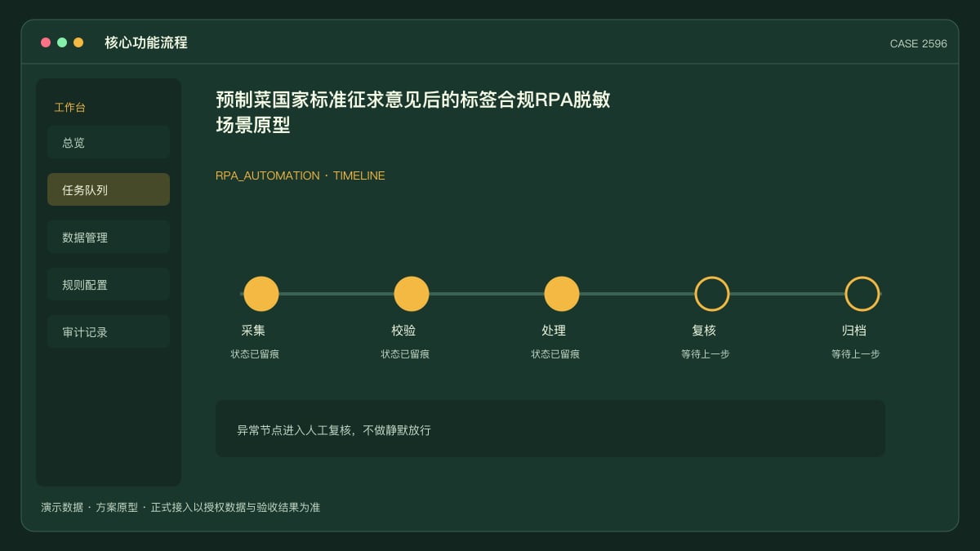Click the 归档 step label

(854, 331)
